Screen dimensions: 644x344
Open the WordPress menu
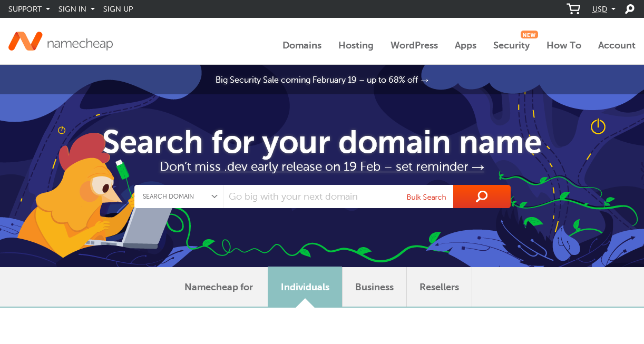coord(414,45)
